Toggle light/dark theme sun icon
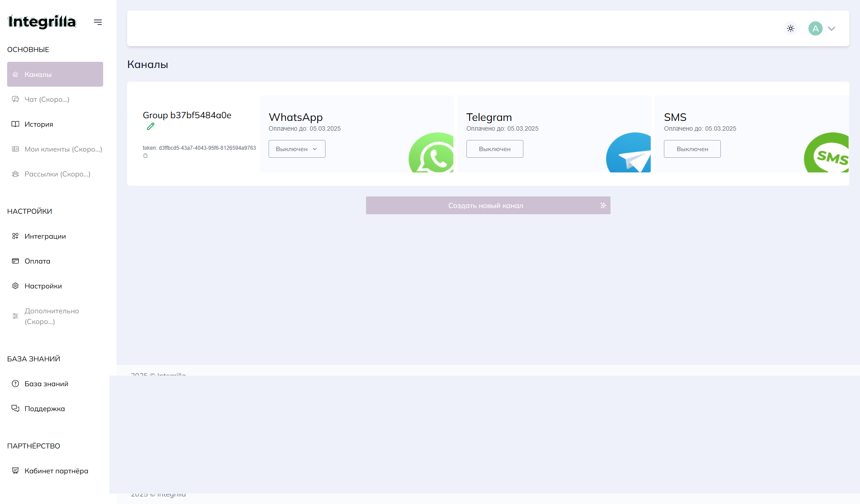This screenshot has height=504, width=860. (x=791, y=28)
